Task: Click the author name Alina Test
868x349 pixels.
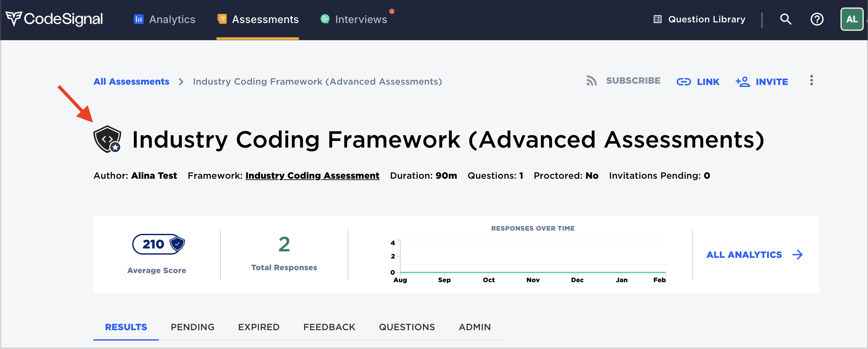Action: pyautogui.click(x=154, y=176)
